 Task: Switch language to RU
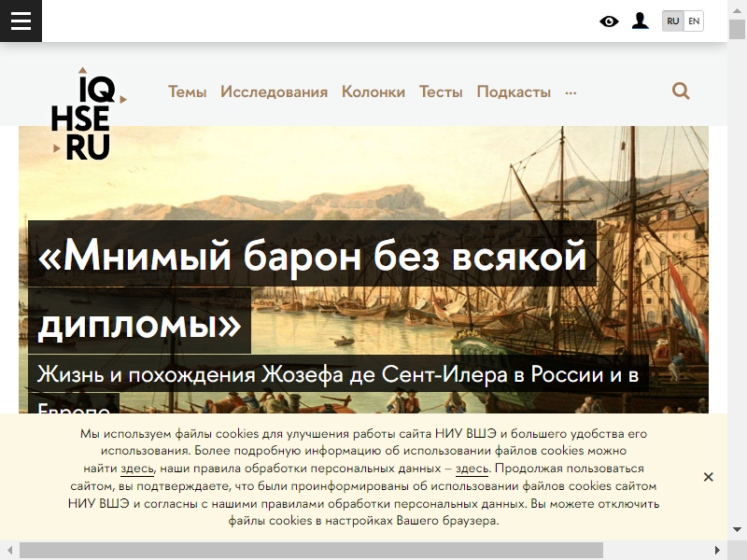672,21
